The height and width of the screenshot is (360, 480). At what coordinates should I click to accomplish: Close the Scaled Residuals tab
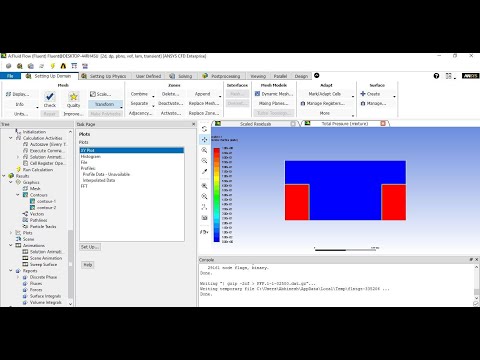coord(293,124)
